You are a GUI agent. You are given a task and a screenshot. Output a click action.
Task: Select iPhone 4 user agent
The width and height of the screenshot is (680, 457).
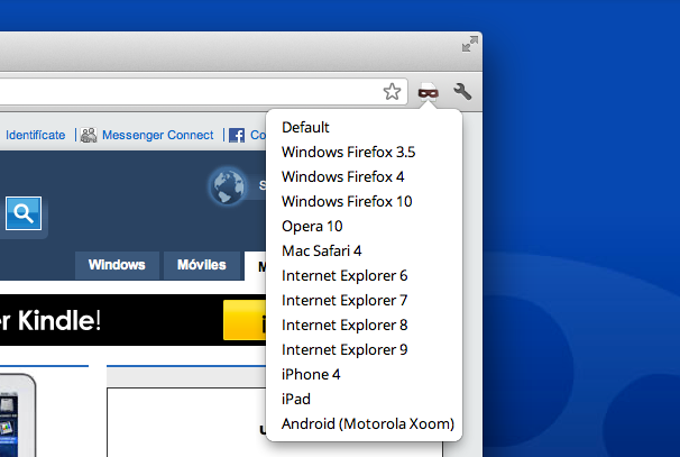click(311, 375)
